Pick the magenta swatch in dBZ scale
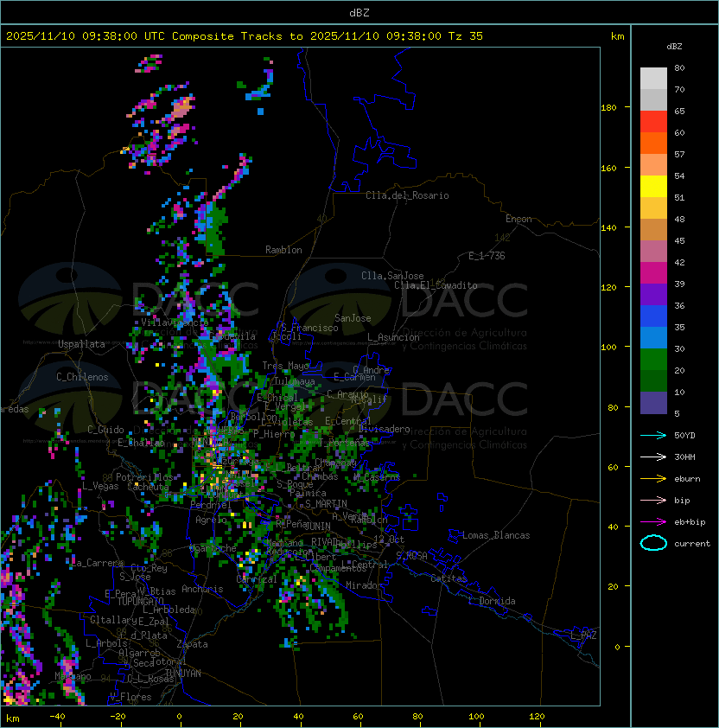This screenshot has width=719, height=728. (653, 273)
